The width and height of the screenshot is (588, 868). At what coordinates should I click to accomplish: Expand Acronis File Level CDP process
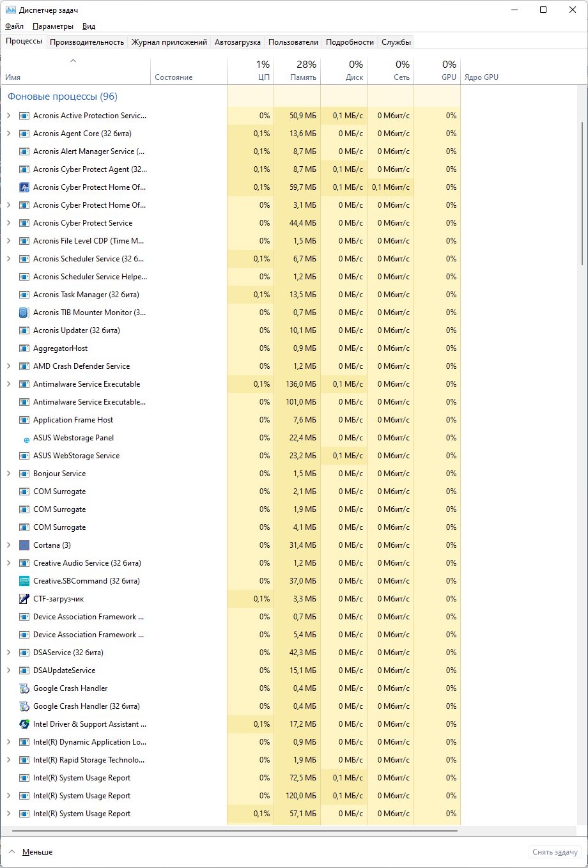tap(8, 241)
